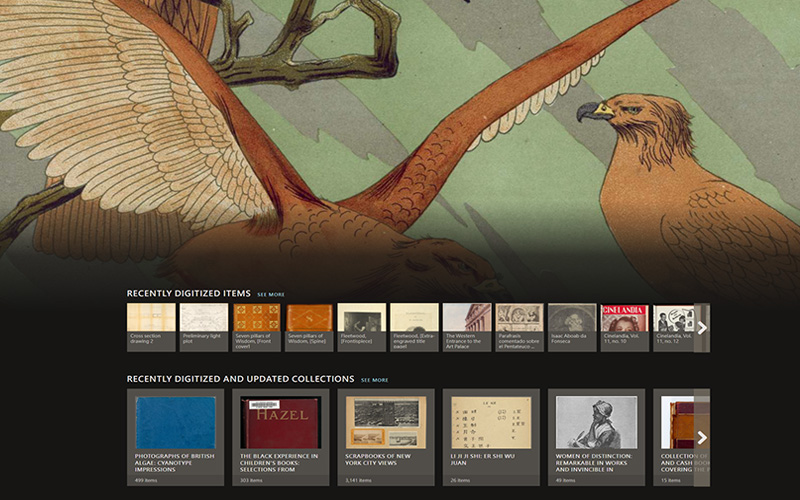
Task: Open Cinelandia Vol. 11, no. 12 item
Action: click(x=674, y=326)
